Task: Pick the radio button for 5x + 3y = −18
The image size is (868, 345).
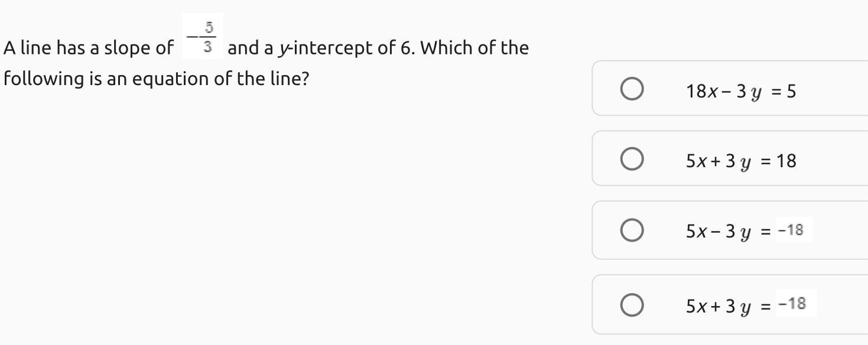Action: tap(632, 305)
